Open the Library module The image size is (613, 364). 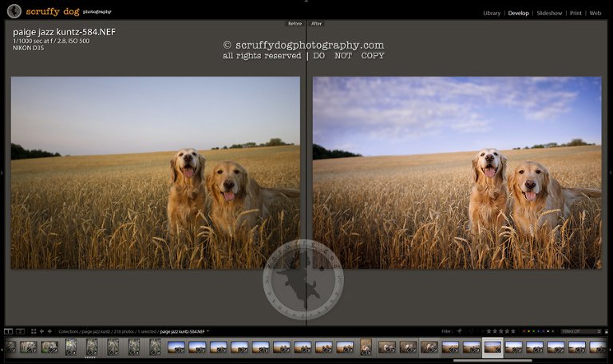[492, 14]
